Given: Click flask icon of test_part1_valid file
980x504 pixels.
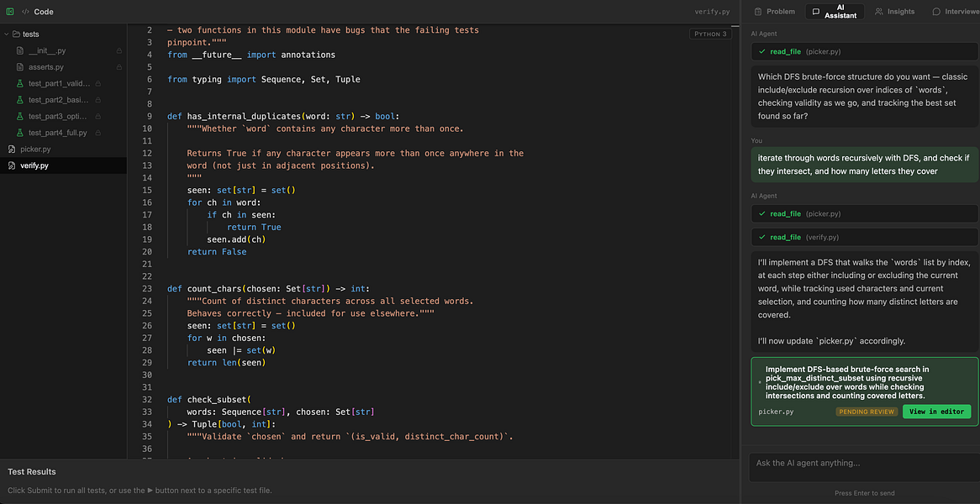Looking at the screenshot, I should click(20, 83).
